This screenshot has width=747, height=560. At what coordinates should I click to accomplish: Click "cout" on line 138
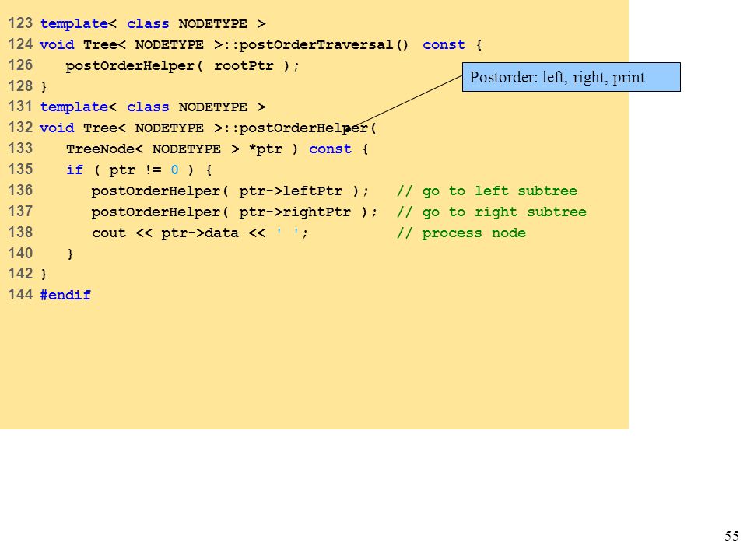(109, 233)
